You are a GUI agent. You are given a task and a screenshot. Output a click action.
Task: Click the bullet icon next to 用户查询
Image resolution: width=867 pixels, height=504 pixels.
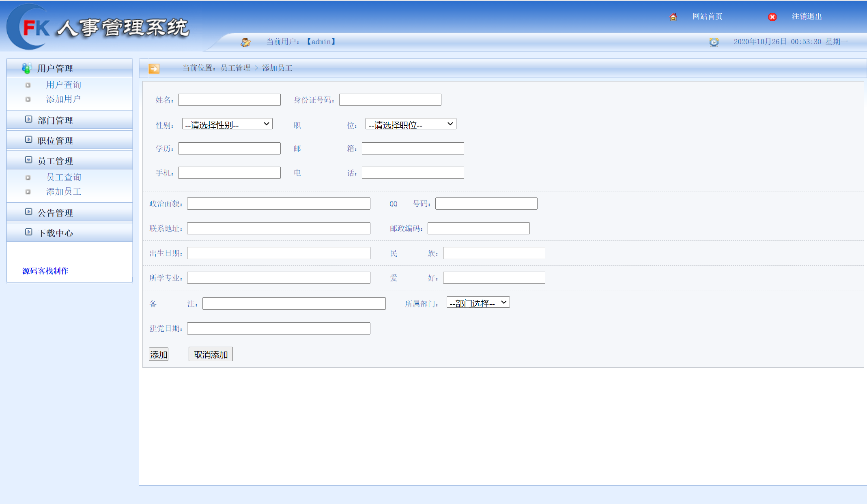(28, 85)
